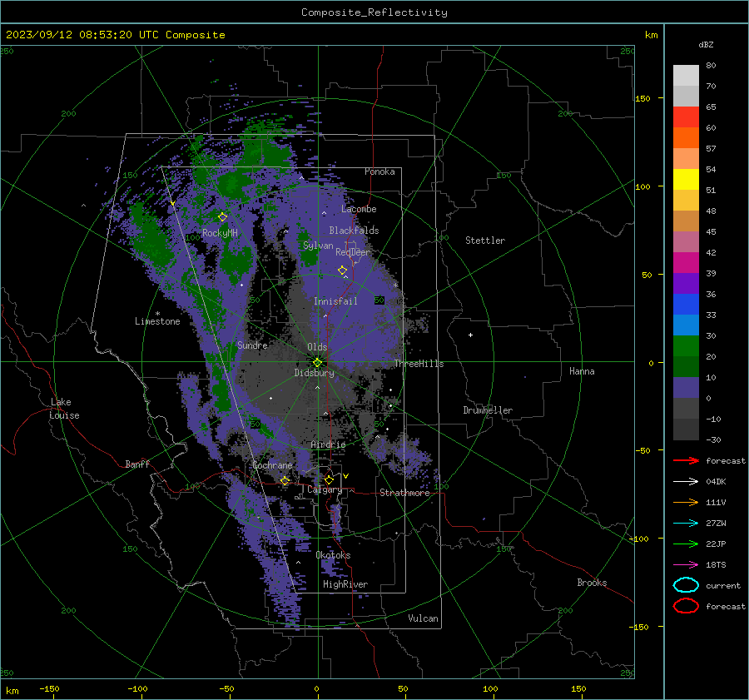Select the light gray 80-70 dBZ swatch
Screen dimensions: 749x700
point(686,76)
